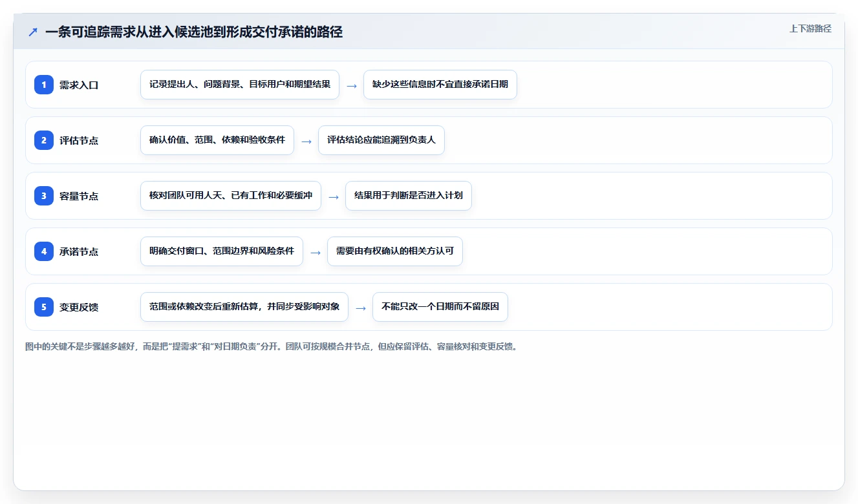Viewport: 858px width, 504px height.
Task: Click the 容量节点 step label
Action: [x=79, y=196]
